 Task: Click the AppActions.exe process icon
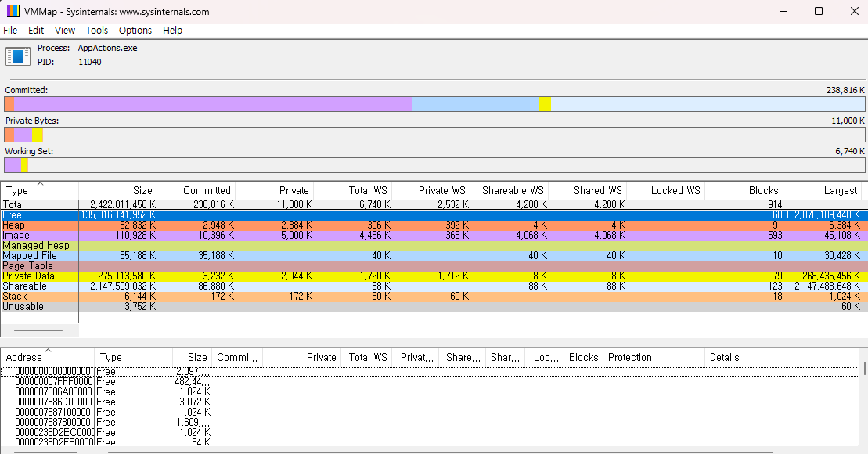click(18, 56)
